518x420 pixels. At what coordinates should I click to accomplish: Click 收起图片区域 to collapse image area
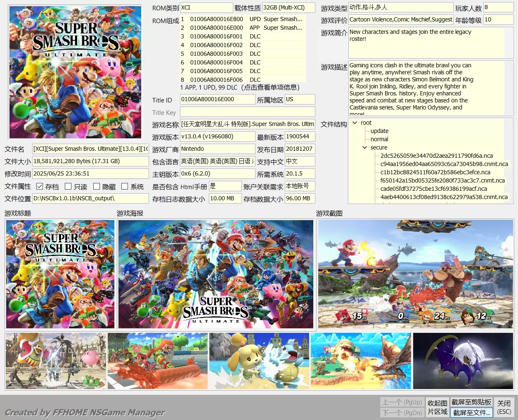437,407
